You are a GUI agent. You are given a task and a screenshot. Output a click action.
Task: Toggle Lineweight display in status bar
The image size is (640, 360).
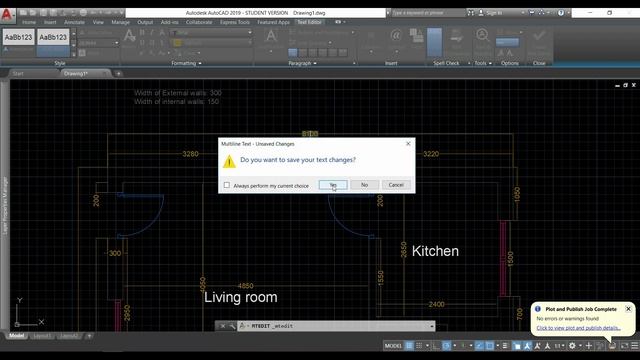[x=505, y=346]
